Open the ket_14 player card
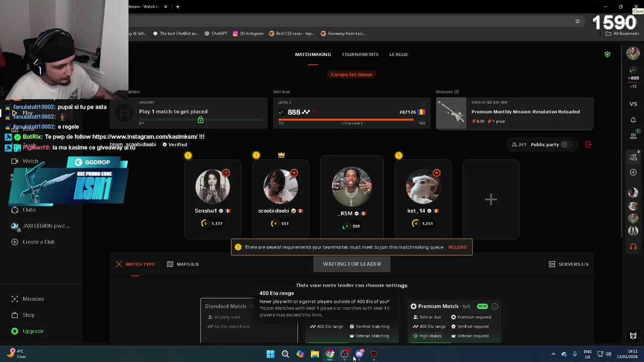Viewport: 644px width, 362px height. (423, 199)
